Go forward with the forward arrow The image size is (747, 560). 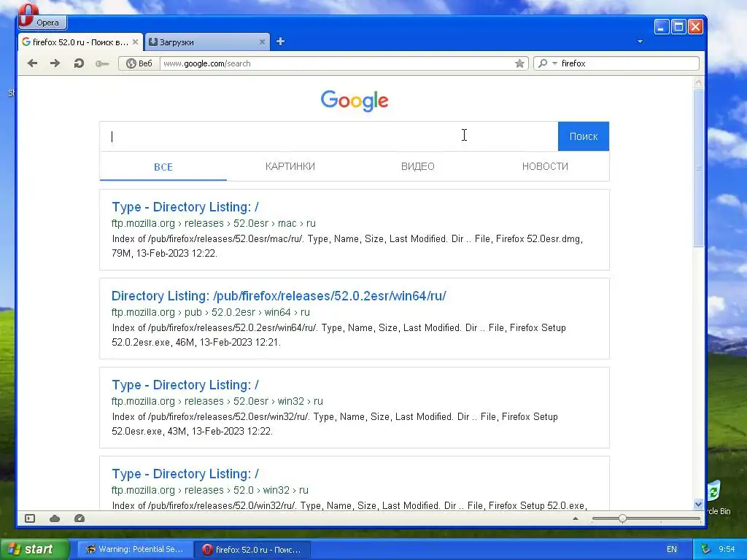(x=55, y=63)
